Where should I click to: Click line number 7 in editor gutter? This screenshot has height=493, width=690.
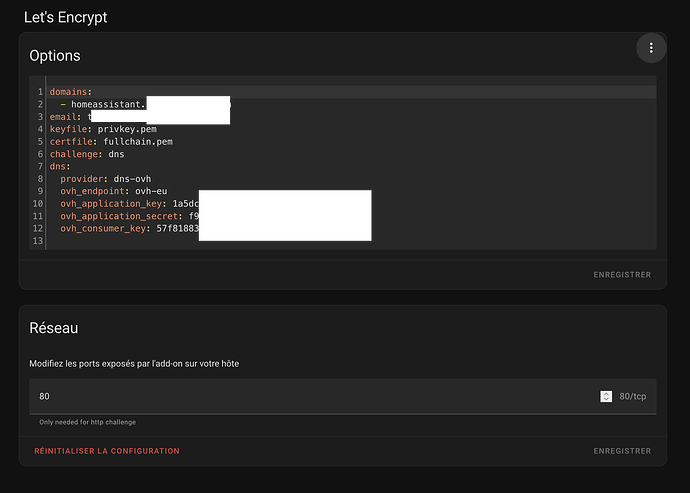(40, 167)
